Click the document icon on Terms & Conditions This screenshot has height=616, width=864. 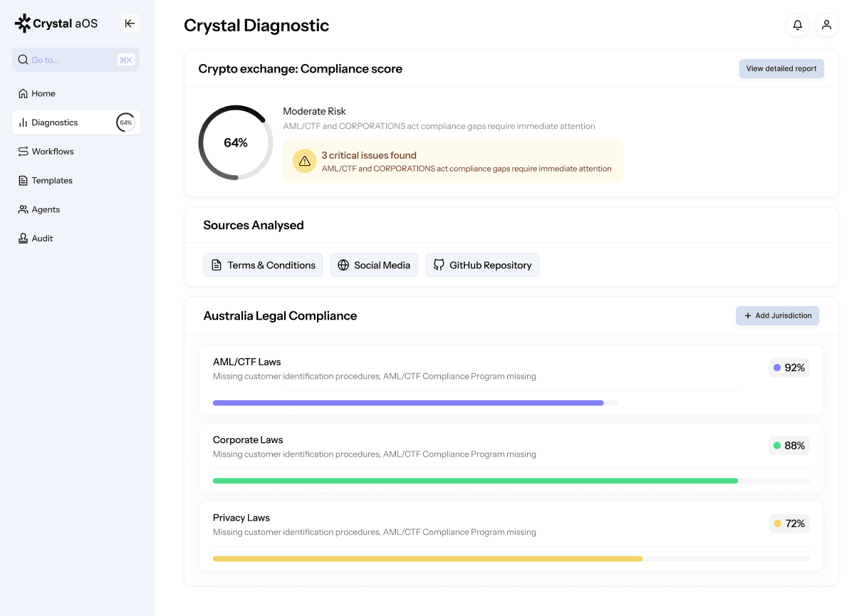click(217, 264)
